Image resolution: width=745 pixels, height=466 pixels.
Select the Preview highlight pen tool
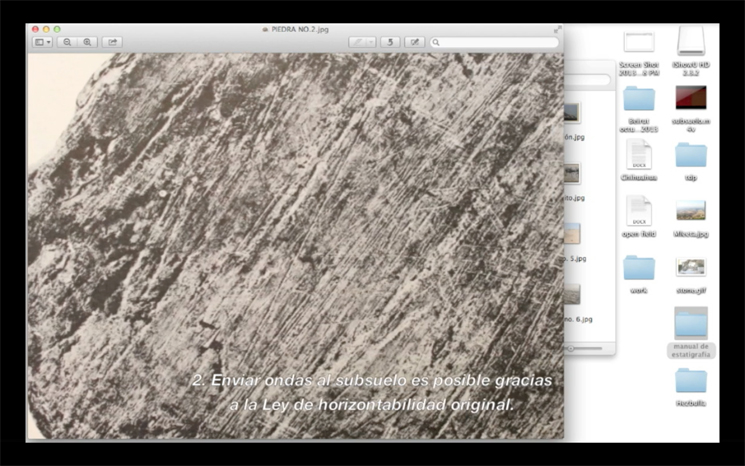357,42
